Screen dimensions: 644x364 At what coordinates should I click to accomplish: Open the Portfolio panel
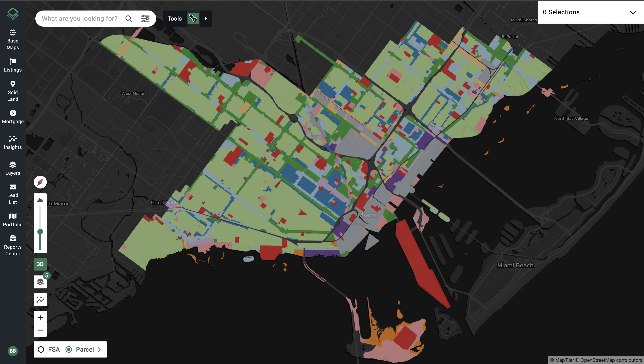[13, 220]
